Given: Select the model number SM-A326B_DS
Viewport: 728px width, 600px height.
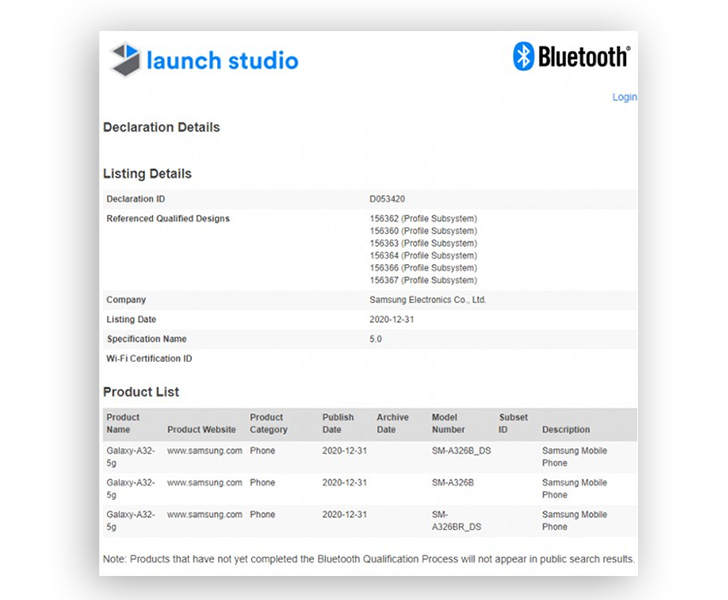Looking at the screenshot, I should pos(461,450).
